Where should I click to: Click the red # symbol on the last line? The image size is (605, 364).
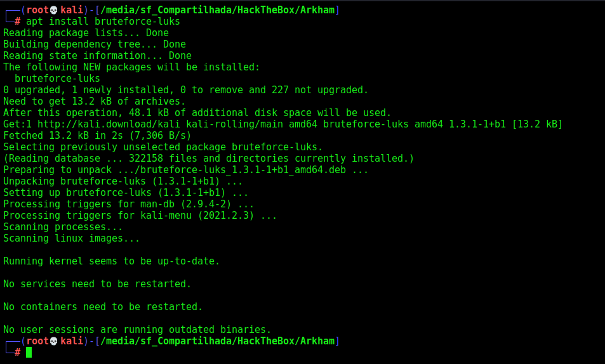click(17, 352)
